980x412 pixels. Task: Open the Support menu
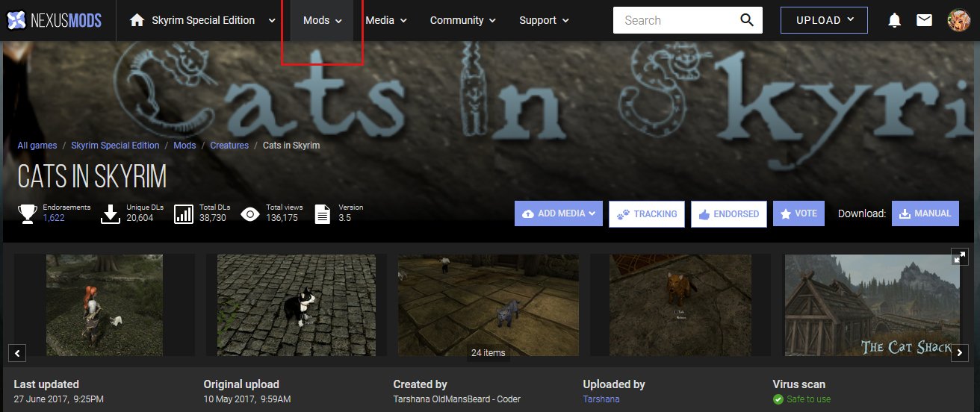pos(545,21)
